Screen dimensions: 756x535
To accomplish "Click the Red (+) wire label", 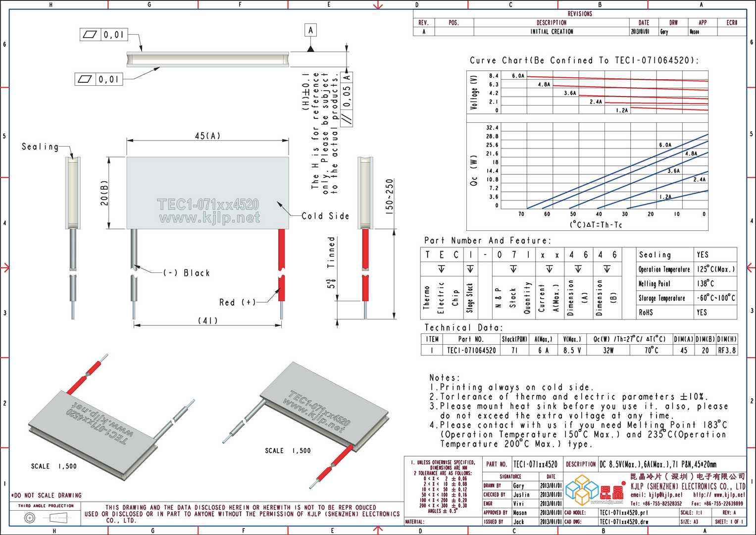I will 238,302.
